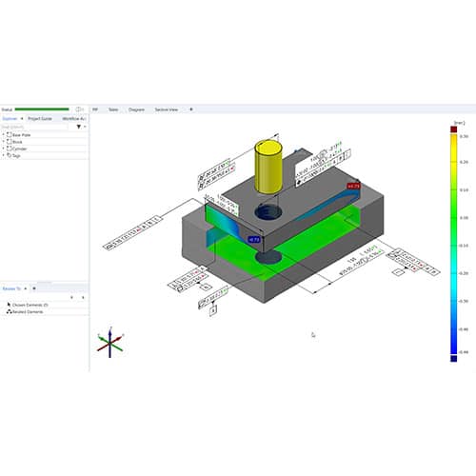The width and height of the screenshot is (476, 476).
Task: Click the Cylinder label in explorer
Action: (x=20, y=149)
